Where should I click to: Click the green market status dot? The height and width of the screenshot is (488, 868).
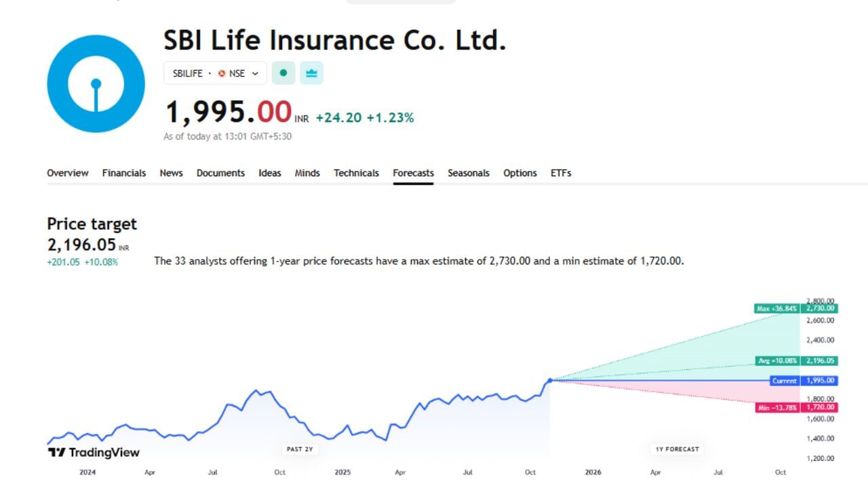[283, 73]
